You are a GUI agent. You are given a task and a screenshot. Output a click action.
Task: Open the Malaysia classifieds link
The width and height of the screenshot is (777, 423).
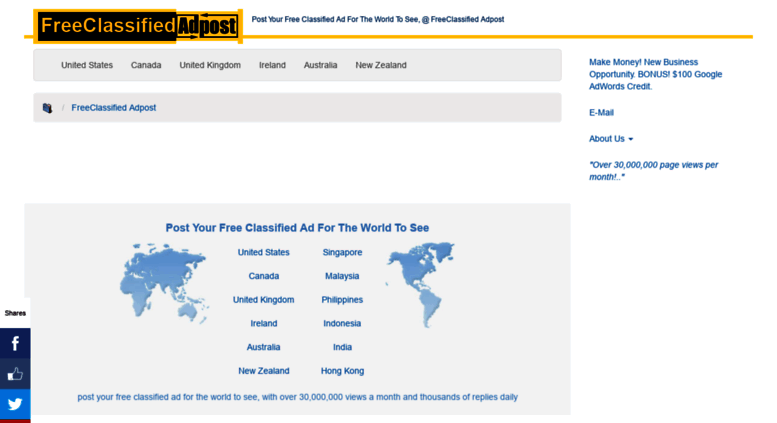pyautogui.click(x=342, y=276)
